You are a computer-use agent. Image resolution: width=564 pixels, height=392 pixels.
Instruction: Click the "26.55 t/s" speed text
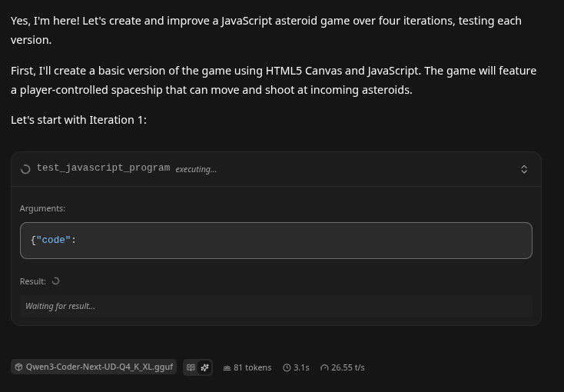click(x=347, y=367)
